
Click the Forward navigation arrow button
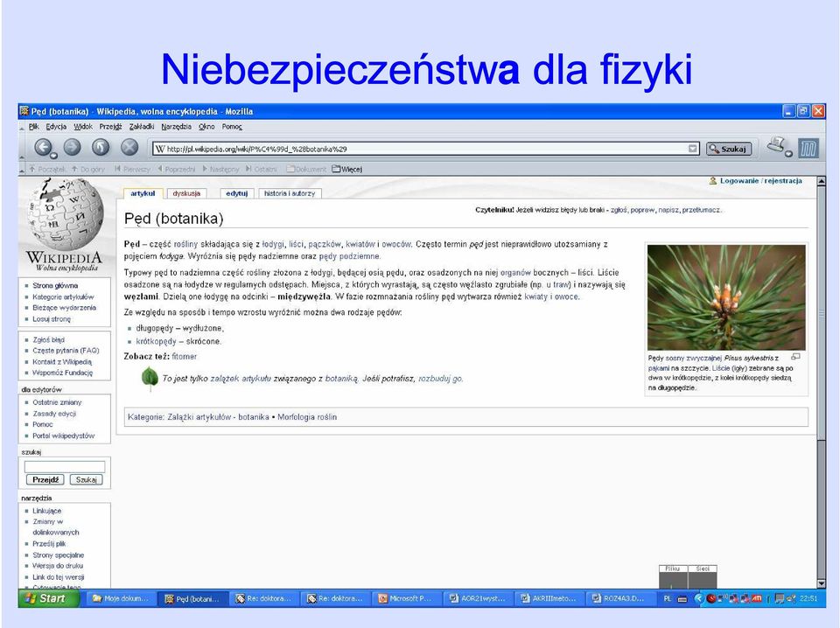[x=73, y=147]
